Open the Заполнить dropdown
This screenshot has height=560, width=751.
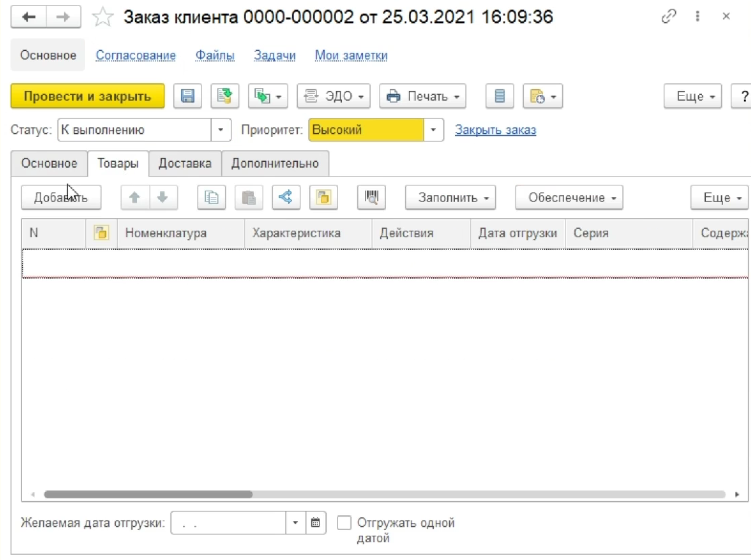pos(450,197)
